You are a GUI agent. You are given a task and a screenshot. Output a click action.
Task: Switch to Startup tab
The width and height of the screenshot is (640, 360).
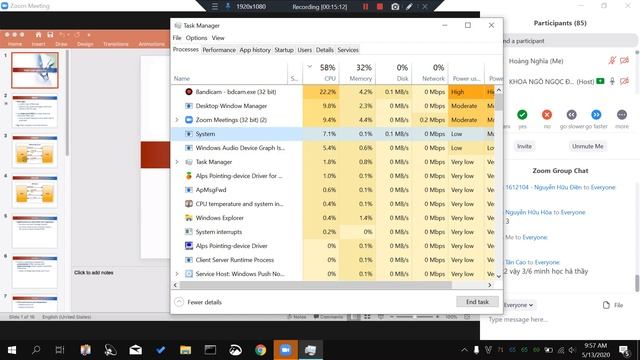pos(284,50)
